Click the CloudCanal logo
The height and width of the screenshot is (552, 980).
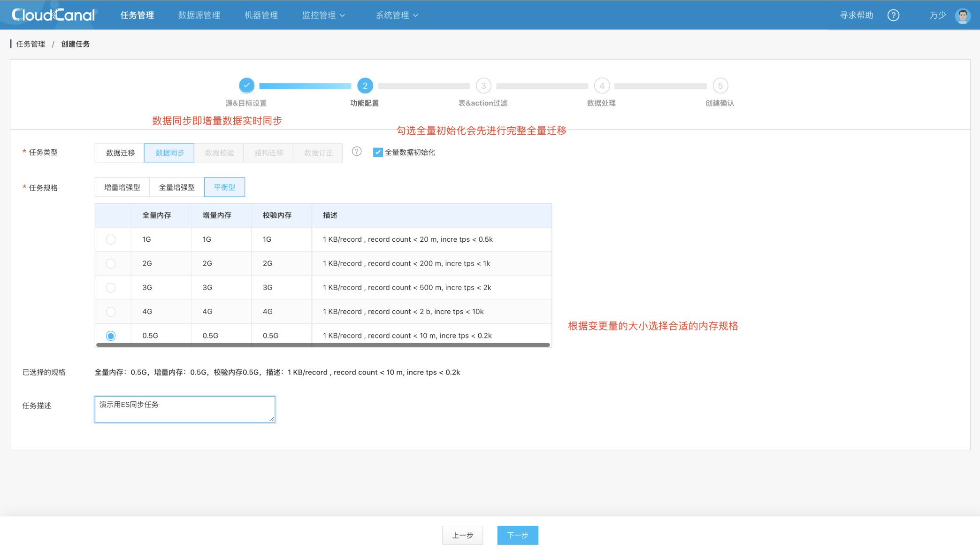[x=53, y=15]
